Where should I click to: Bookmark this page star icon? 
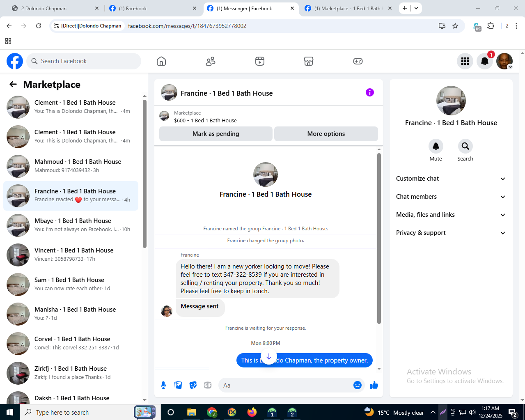(455, 26)
